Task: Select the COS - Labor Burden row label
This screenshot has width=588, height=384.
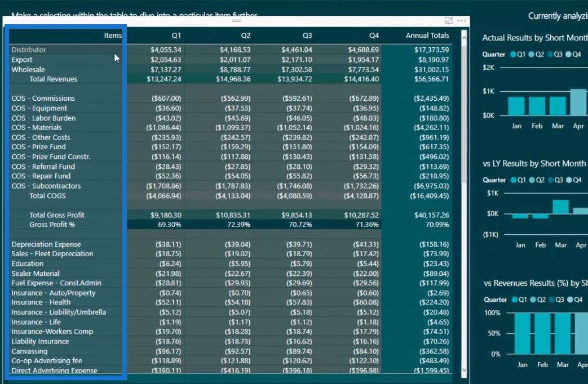Action: coord(43,118)
